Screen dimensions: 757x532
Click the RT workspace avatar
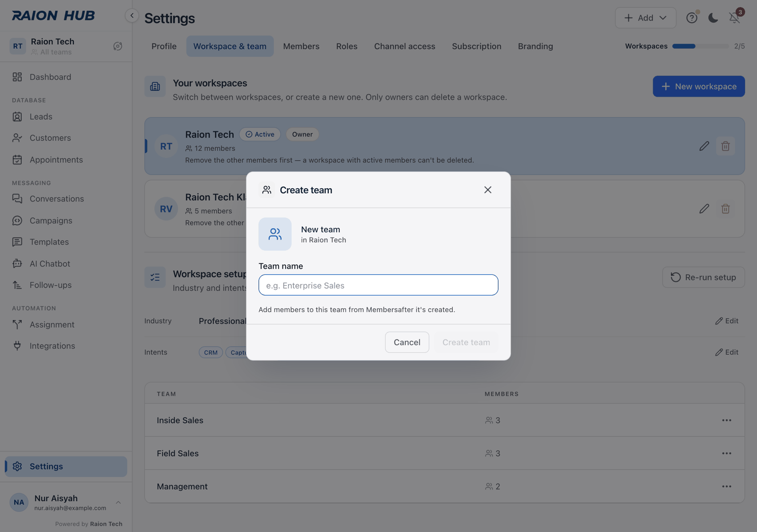tap(166, 146)
